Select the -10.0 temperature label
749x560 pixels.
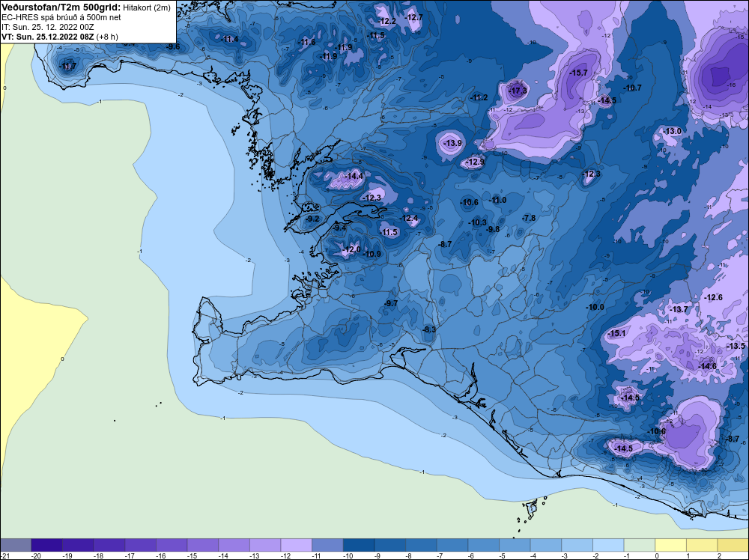point(595,307)
